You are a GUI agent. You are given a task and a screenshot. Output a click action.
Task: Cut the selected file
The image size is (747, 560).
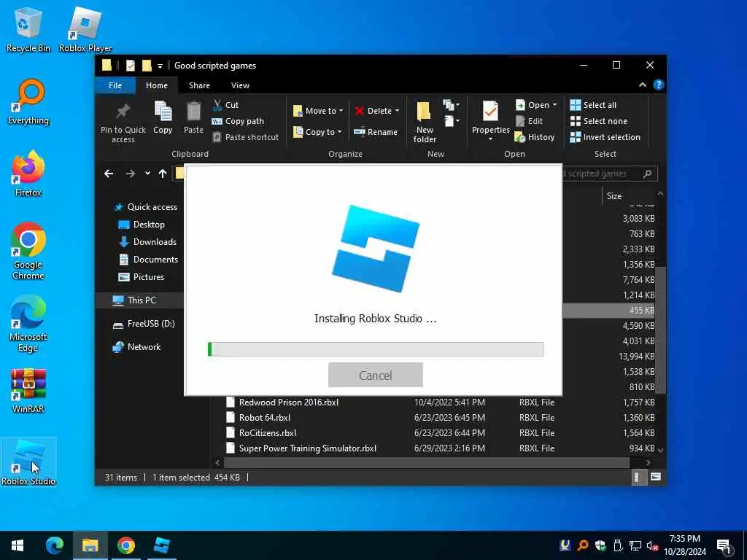(x=226, y=105)
